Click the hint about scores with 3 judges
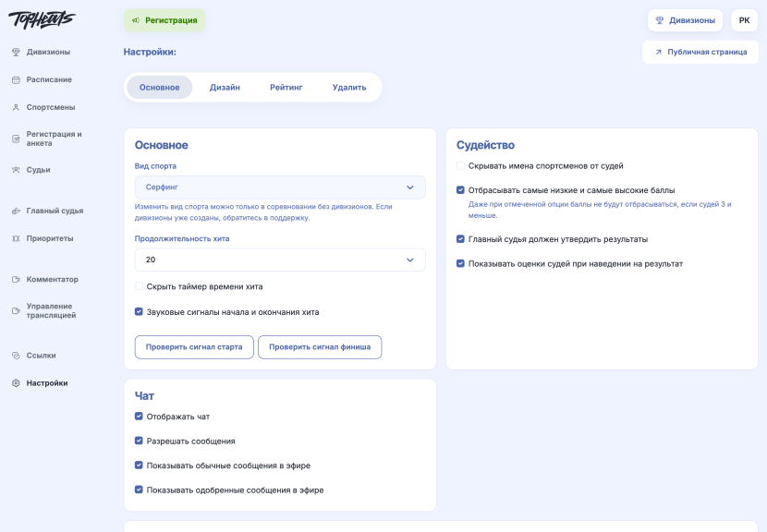Viewport: 767px width, 532px height. tap(600, 210)
